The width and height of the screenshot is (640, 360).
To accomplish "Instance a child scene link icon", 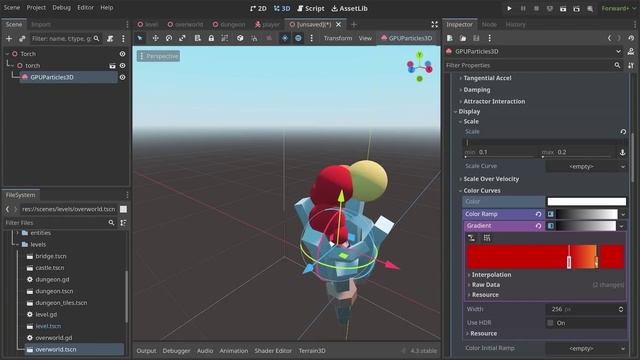I will point(22,39).
